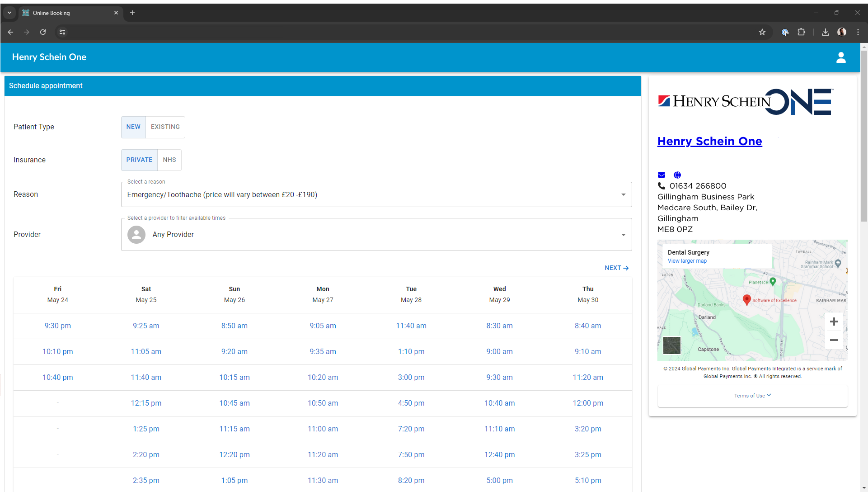Click the provider avatar icon in the Provider field

136,234
